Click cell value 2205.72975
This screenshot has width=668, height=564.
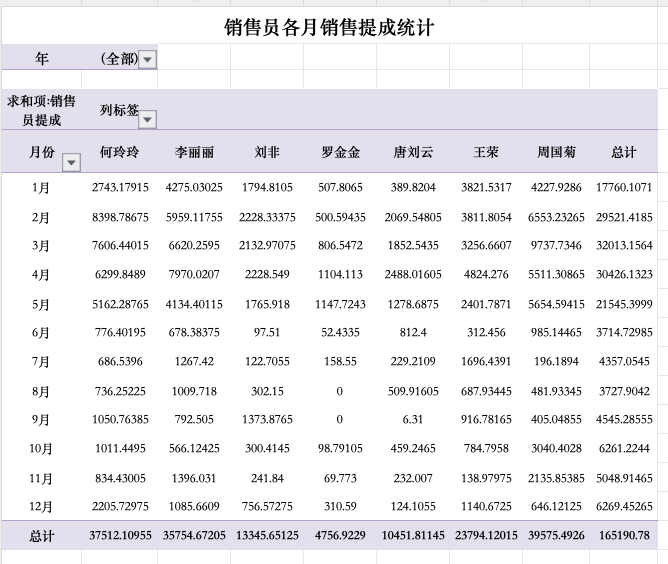pyautogui.click(x=120, y=506)
